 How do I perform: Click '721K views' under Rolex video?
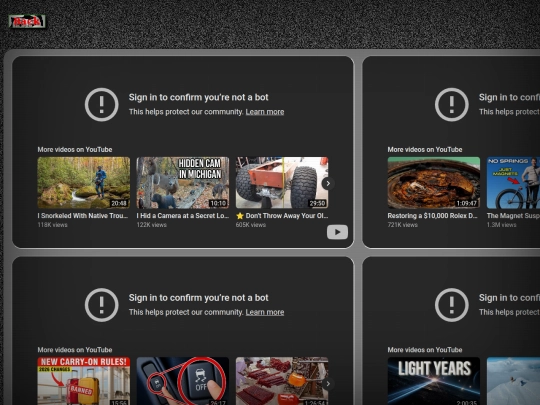point(402,225)
